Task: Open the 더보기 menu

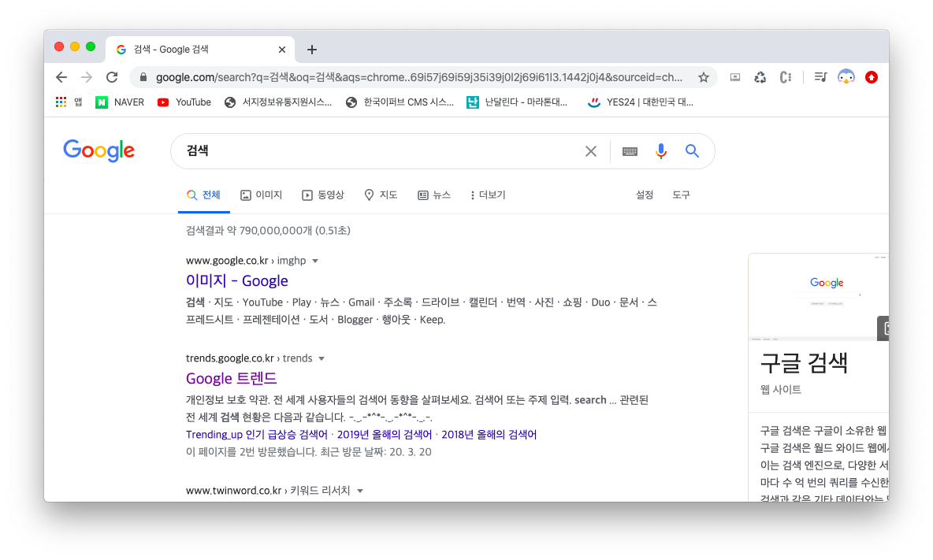Action: pos(488,195)
